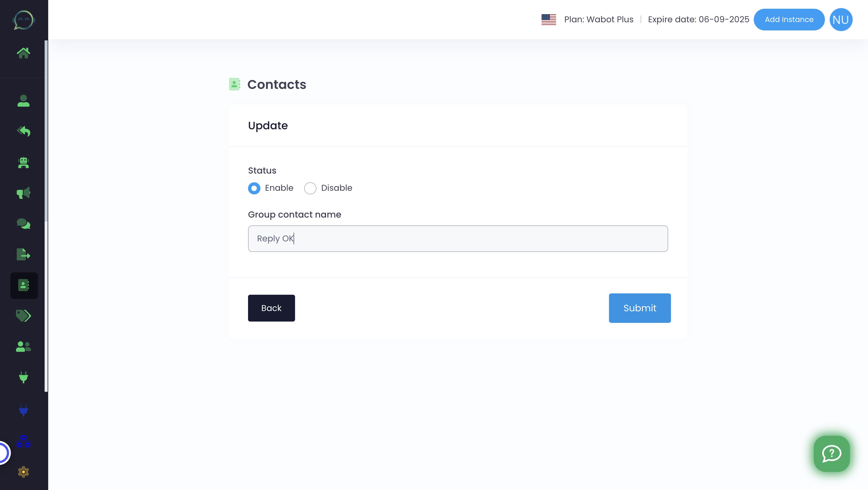Select the Replies/Auto-reply icon
868x490 pixels.
(x=24, y=131)
